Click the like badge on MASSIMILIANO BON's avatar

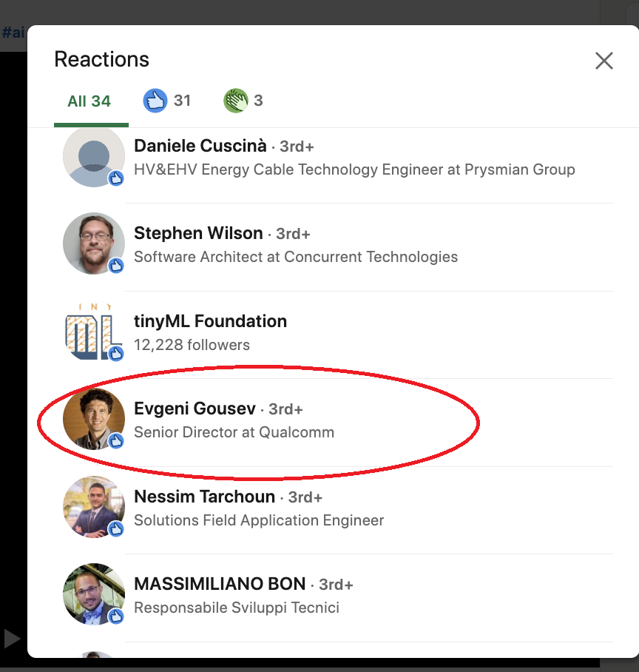pos(116,616)
